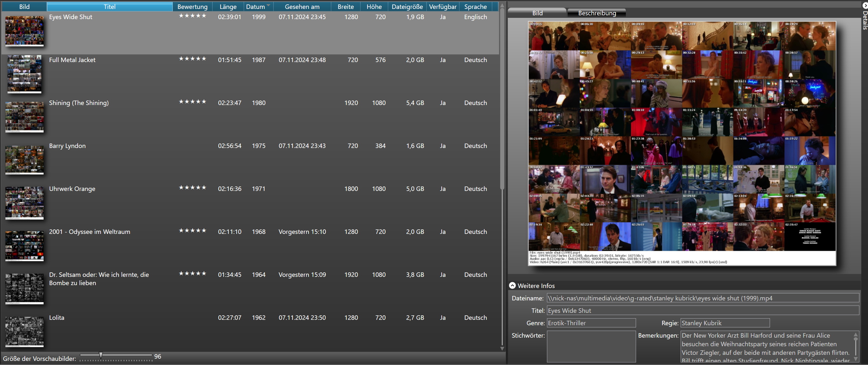Sort by the Datum column header
Image resolution: width=868 pixels, height=365 pixels.
(258, 6)
